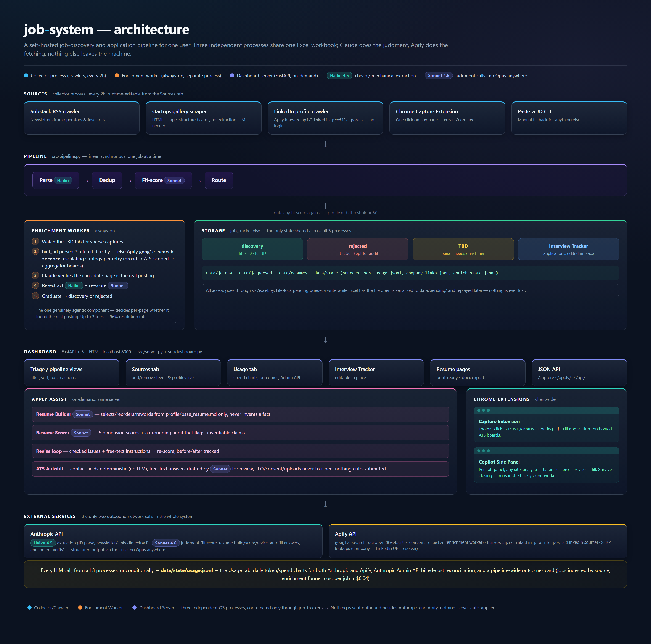
Task: Click the orange Enrichment worker (always-on) legend dot
Action: click(117, 75)
